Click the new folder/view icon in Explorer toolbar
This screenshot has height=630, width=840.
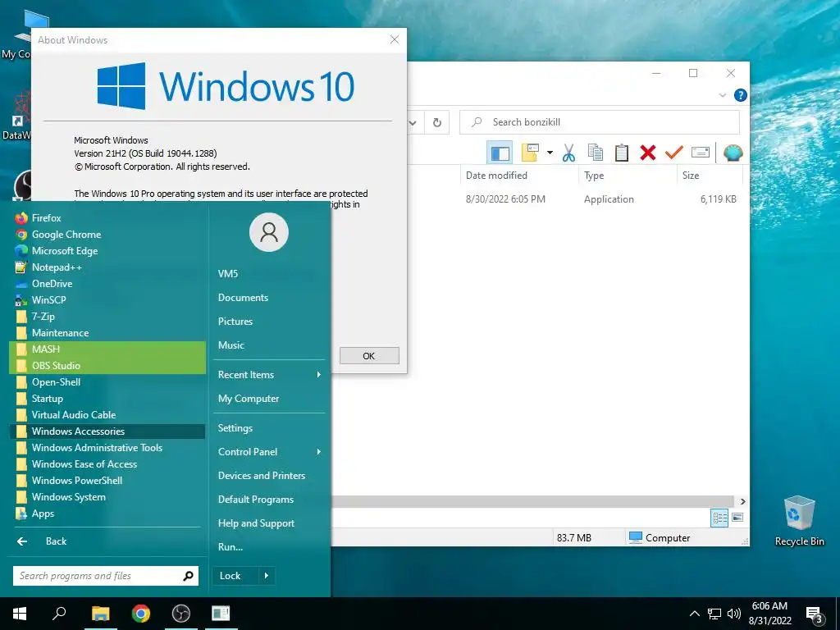point(531,153)
